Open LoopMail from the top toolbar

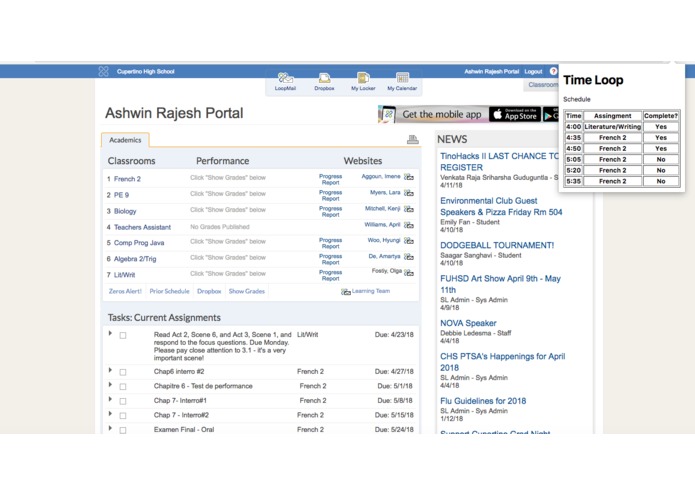(x=285, y=82)
